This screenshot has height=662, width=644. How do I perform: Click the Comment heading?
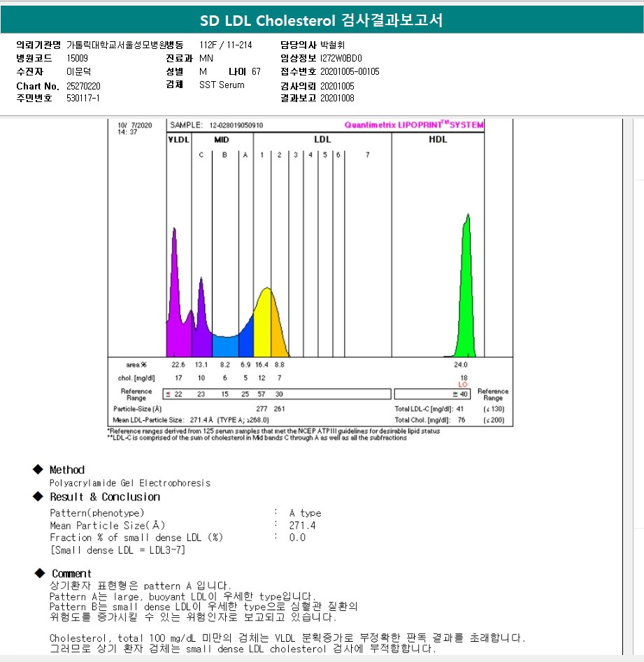tap(71, 573)
